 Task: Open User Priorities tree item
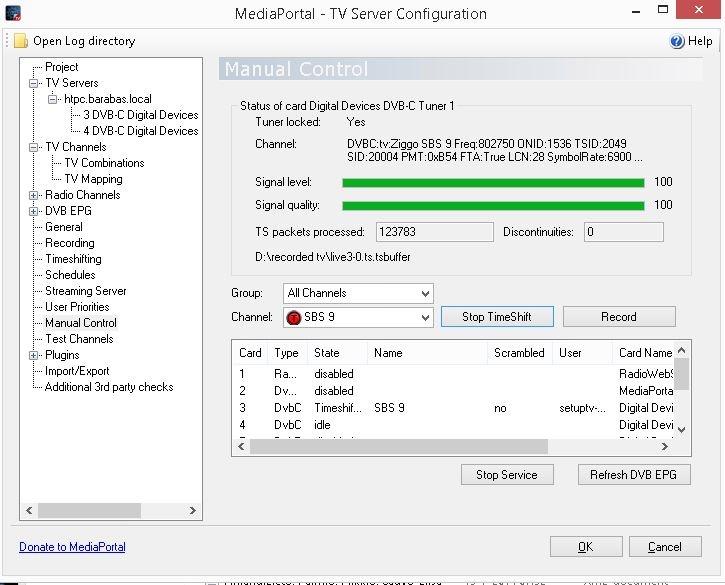point(77,307)
